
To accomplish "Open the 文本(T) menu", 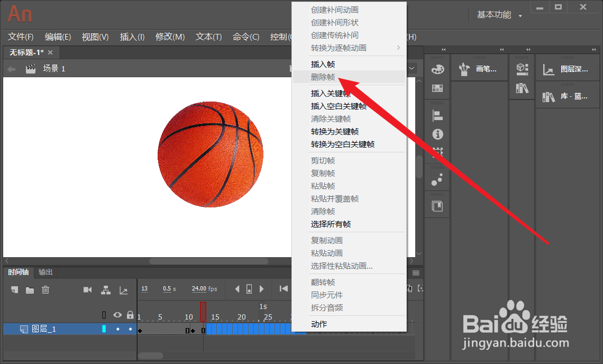I will coord(208,37).
